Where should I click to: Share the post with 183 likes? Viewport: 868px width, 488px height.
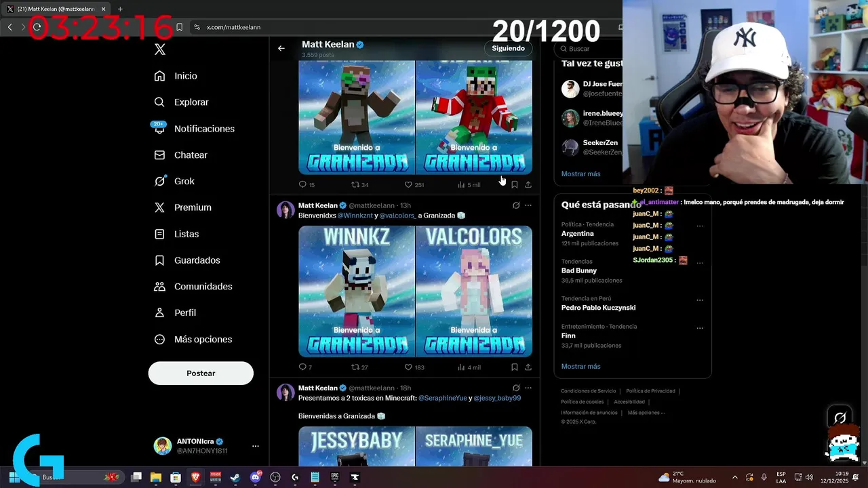point(528,367)
